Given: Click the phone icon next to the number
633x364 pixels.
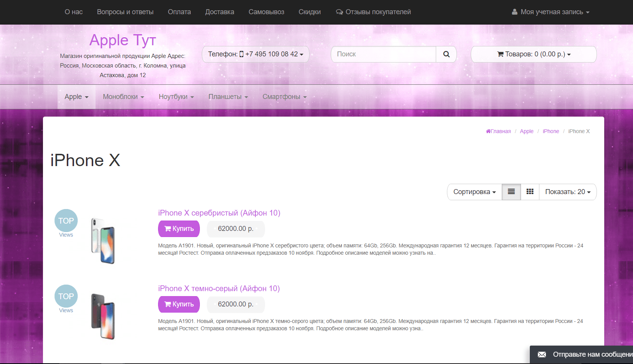Looking at the screenshot, I should (241, 54).
